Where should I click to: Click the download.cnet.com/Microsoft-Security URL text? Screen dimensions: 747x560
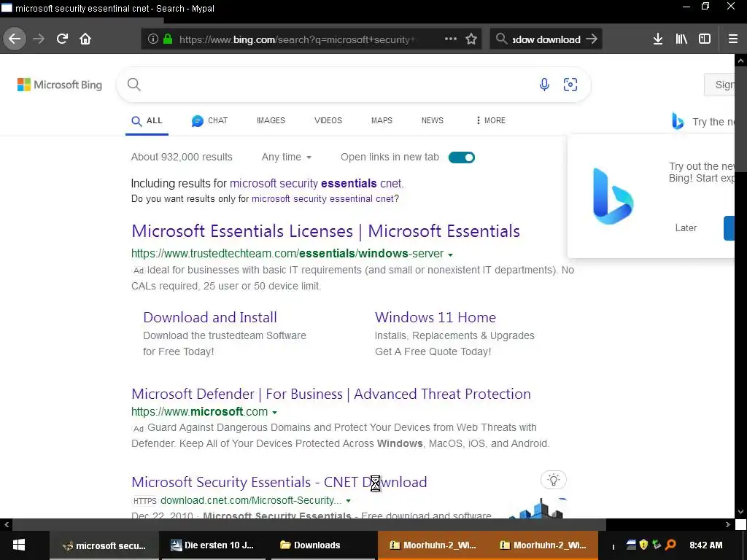pos(251,500)
